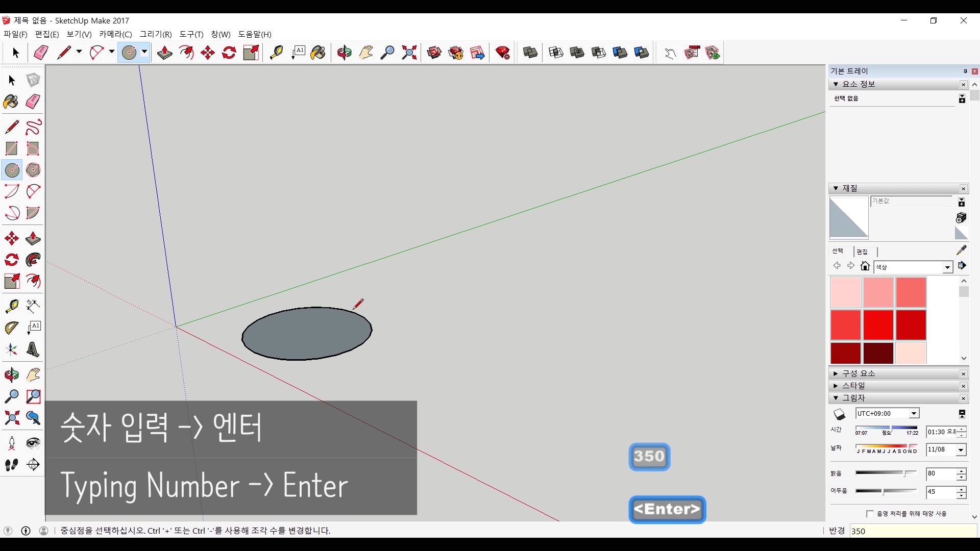Image resolution: width=980 pixels, height=551 pixels.
Task: Select the Tape Measure tool in left toolbar
Action: (12, 306)
